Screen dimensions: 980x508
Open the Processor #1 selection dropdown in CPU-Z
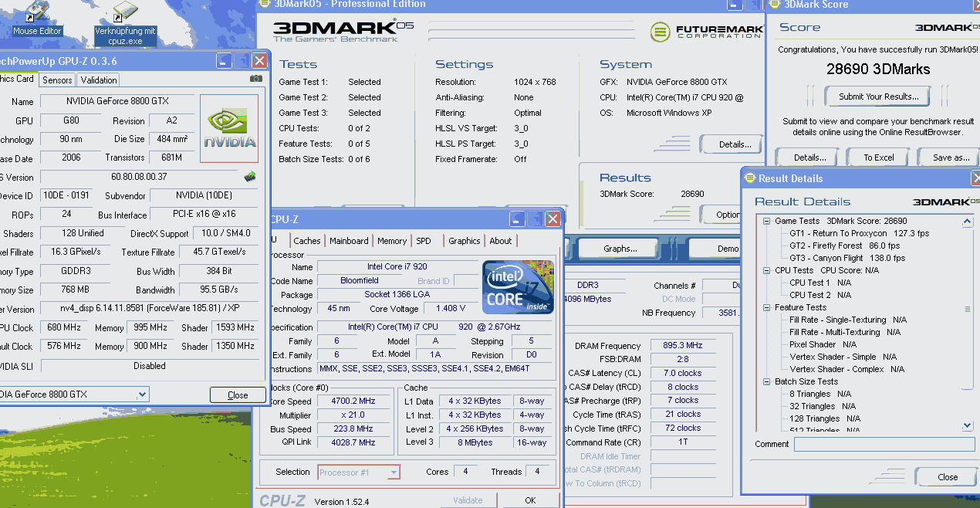394,472
